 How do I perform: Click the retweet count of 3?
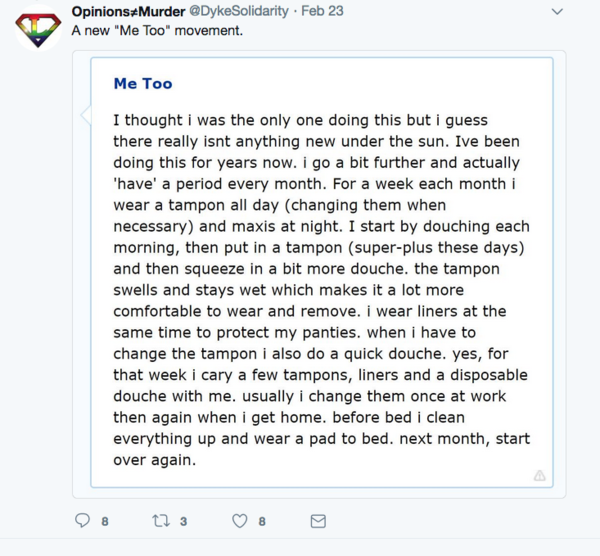click(183, 521)
